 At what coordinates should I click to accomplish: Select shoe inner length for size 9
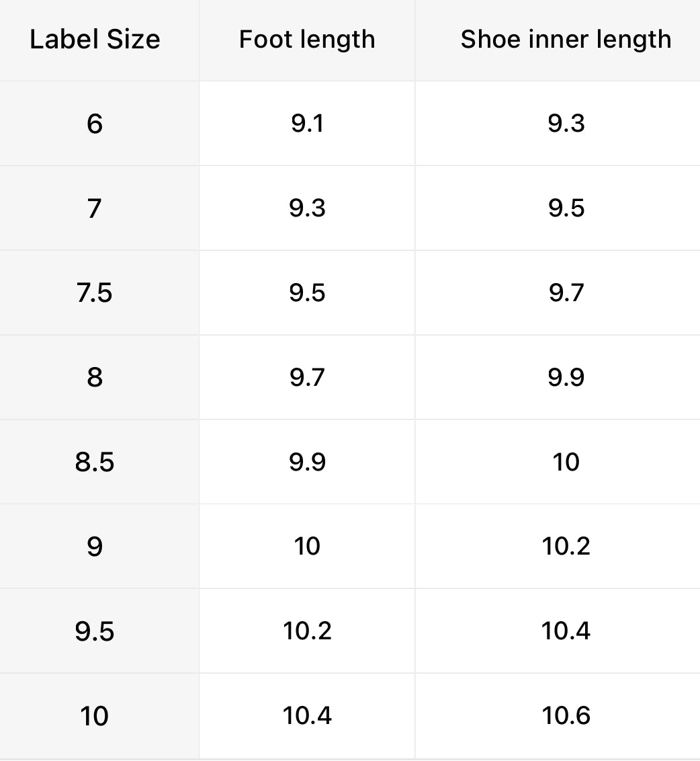[x=566, y=547]
